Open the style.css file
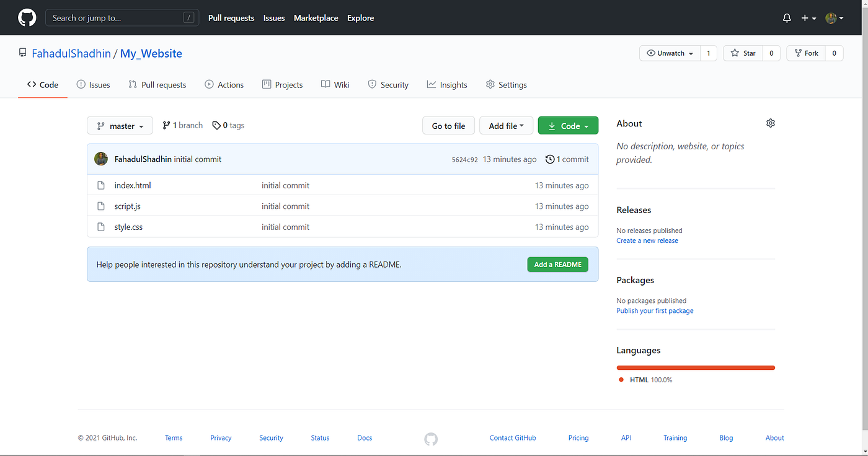868x456 pixels. coord(128,227)
